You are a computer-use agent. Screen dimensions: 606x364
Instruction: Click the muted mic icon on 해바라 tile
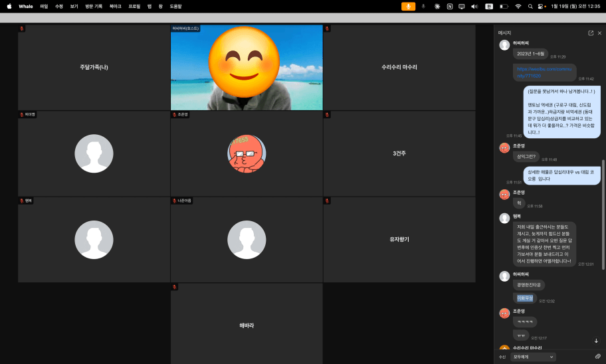click(175, 287)
